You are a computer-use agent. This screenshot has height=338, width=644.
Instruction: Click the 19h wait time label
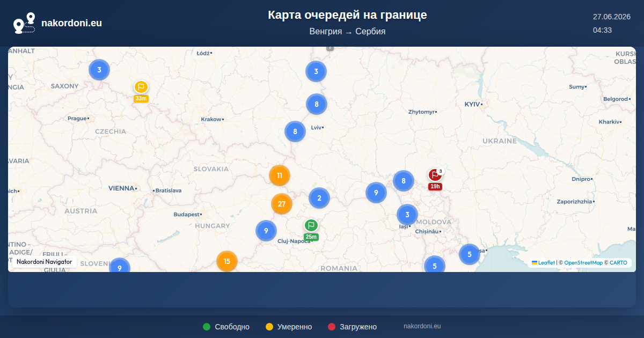(435, 187)
